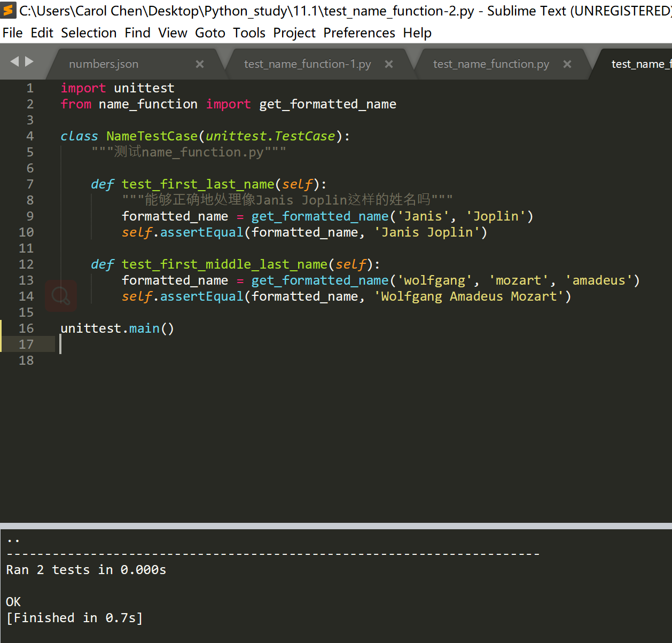The height and width of the screenshot is (643, 672).
Task: Click 'Ran 2 tests in 0.000s' output
Action: coord(86,570)
